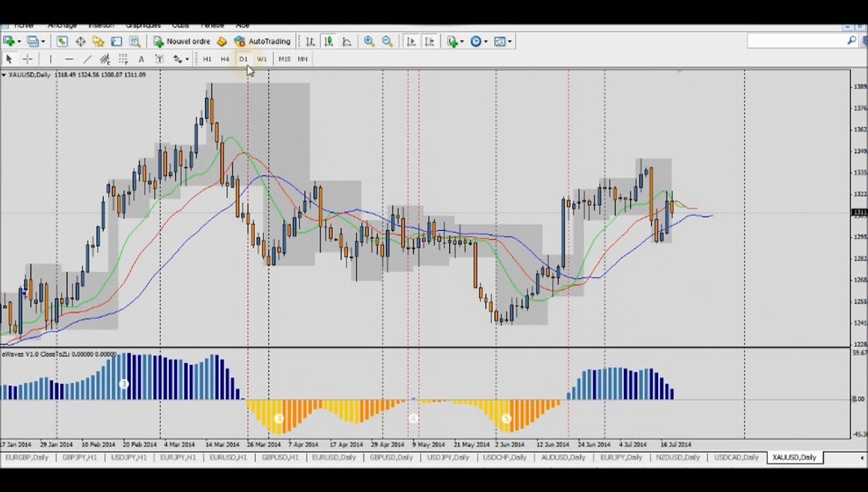
Task: Select the Equidistant Channel tool
Action: click(105, 59)
